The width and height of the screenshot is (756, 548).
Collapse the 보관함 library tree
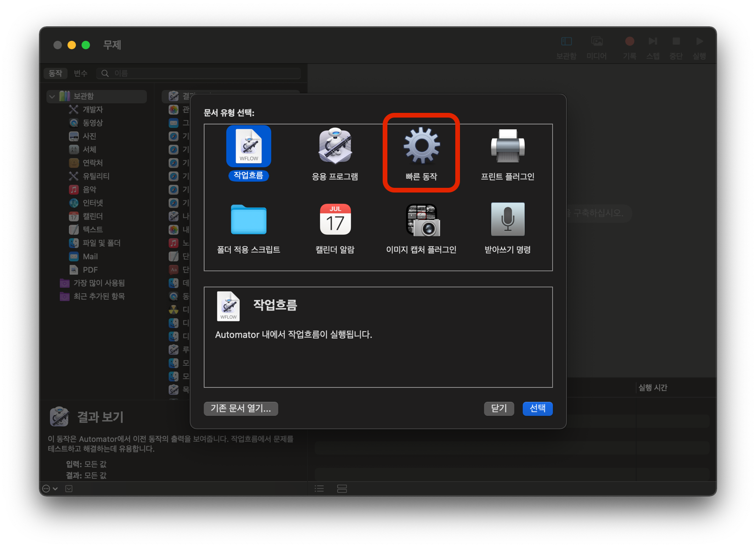(x=52, y=96)
